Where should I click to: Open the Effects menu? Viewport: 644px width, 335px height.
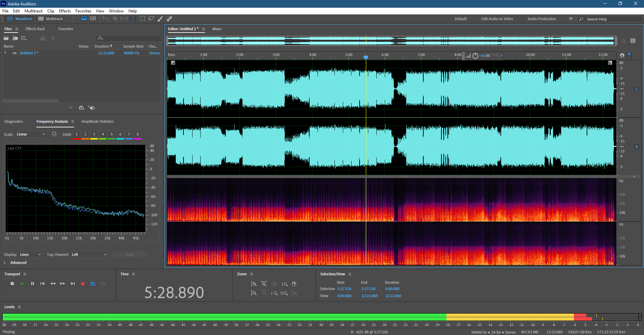[65, 11]
